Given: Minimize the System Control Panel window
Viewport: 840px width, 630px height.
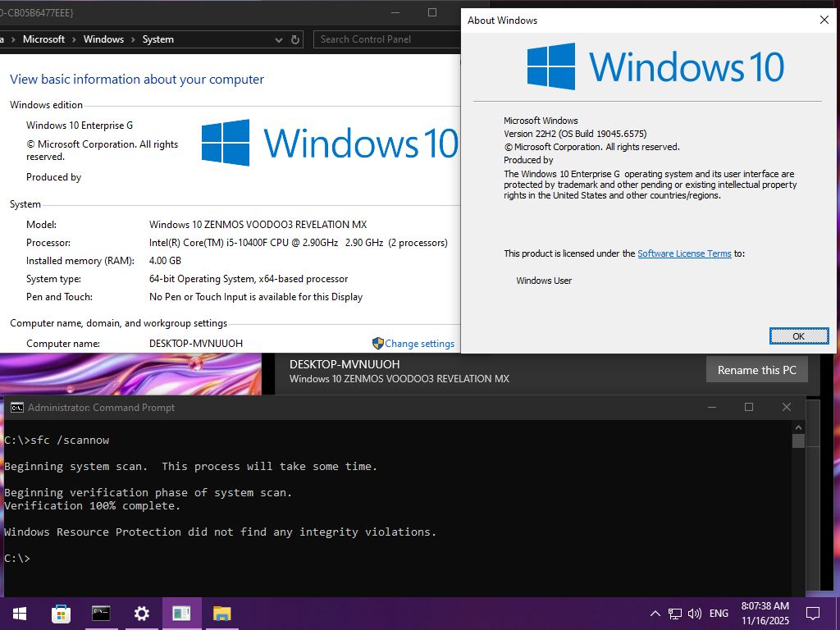Looking at the screenshot, I should (x=395, y=12).
